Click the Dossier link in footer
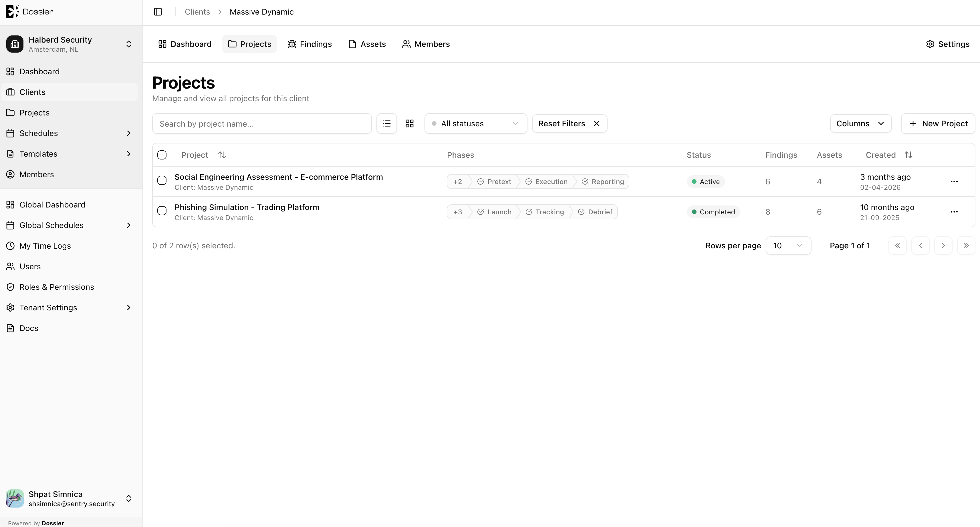 53,523
